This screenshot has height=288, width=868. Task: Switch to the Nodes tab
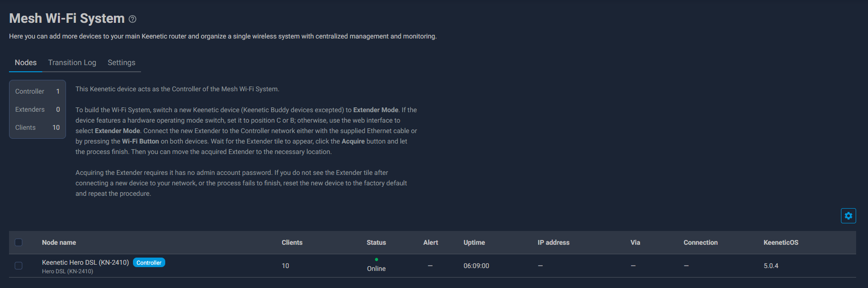click(26, 63)
